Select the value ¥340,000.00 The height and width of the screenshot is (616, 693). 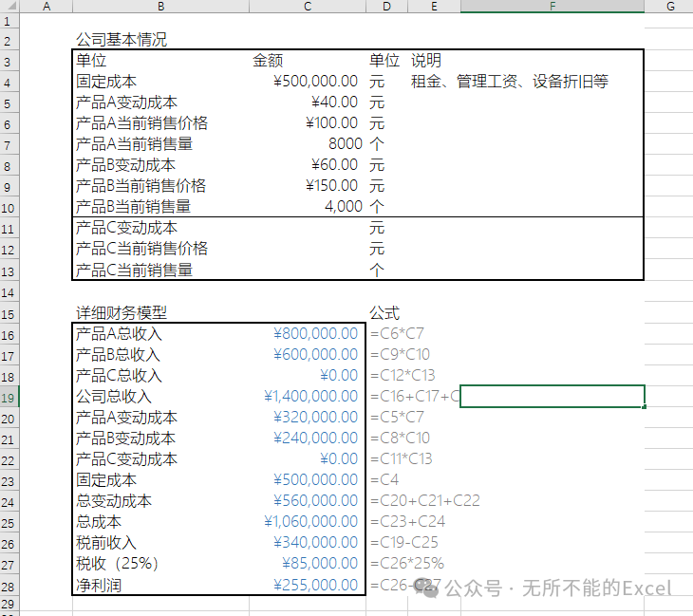(x=315, y=543)
